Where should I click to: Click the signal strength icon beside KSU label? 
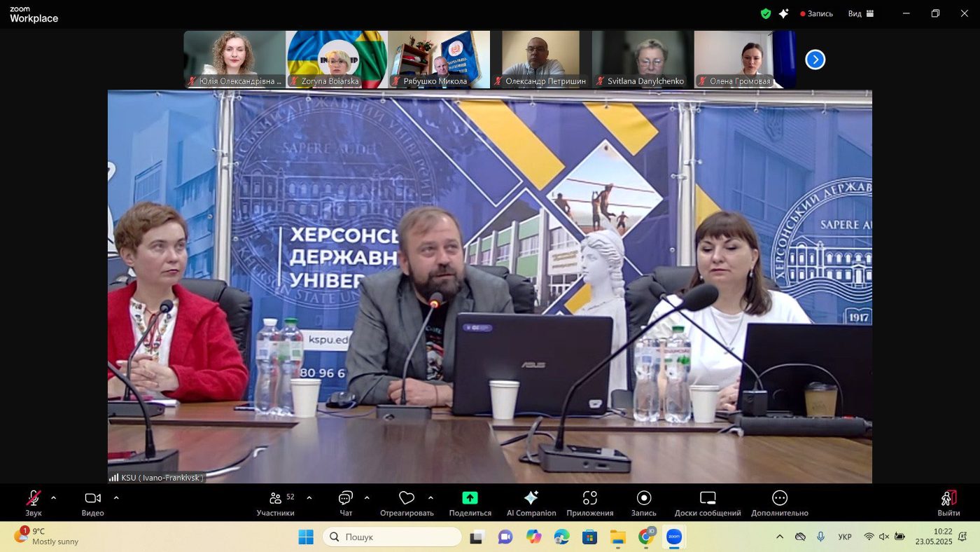click(113, 478)
